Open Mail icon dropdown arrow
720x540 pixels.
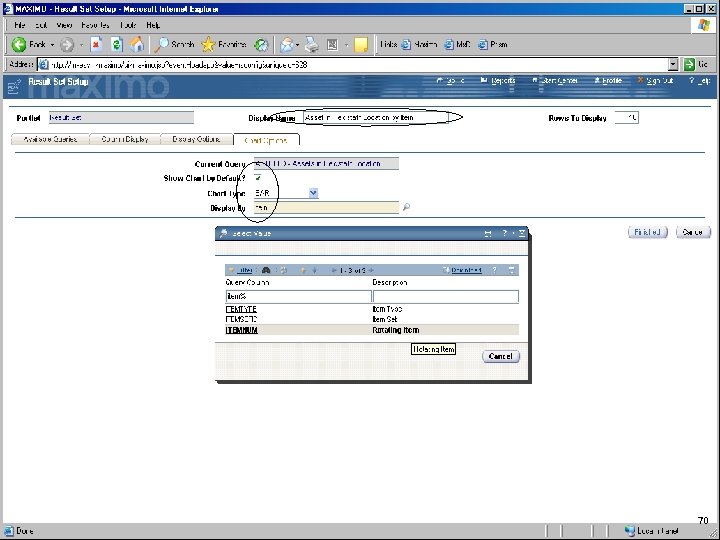tap(298, 45)
